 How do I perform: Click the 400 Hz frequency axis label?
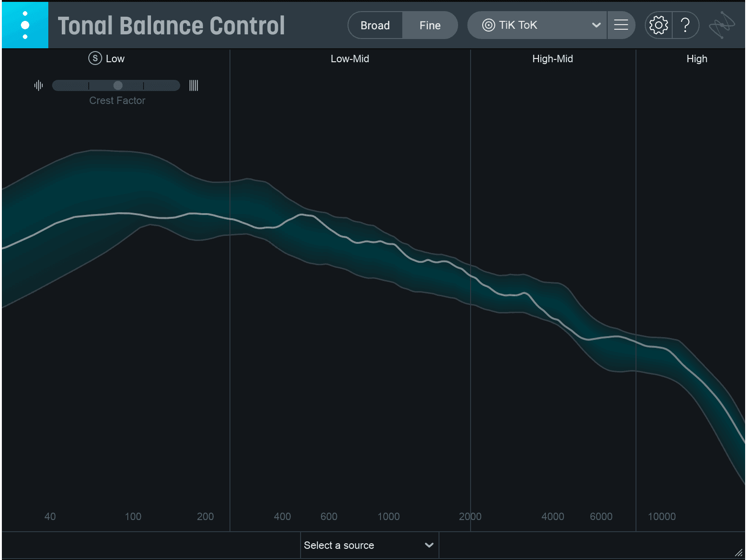[282, 516]
